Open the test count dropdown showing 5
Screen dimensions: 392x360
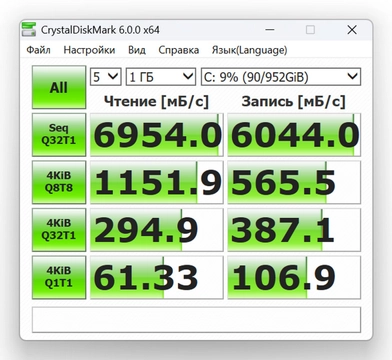tap(106, 77)
